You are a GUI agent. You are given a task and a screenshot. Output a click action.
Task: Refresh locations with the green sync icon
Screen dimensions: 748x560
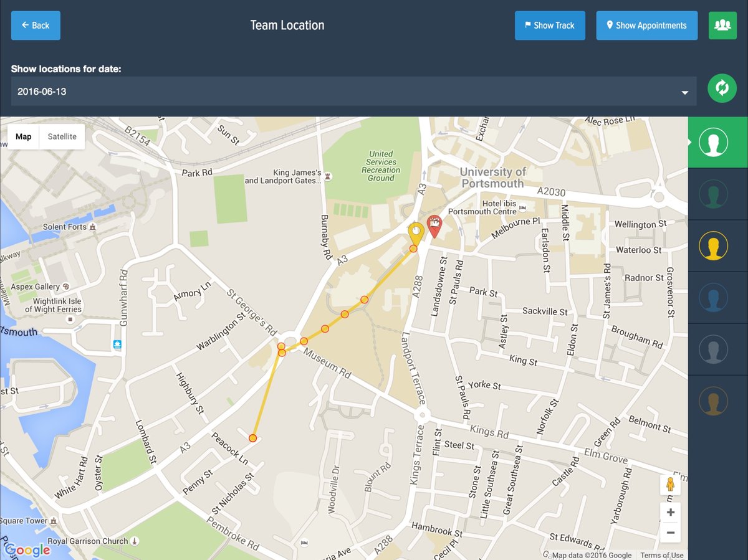click(722, 88)
